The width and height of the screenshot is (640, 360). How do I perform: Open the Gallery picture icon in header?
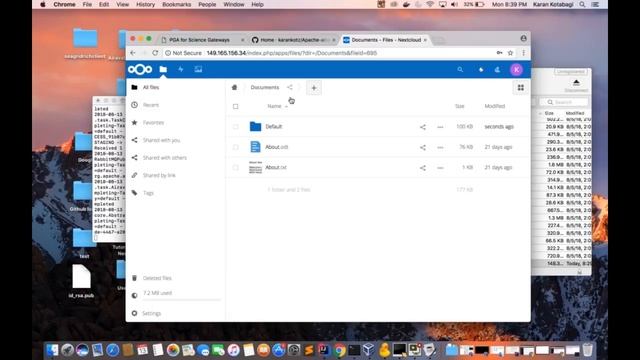coord(198,69)
